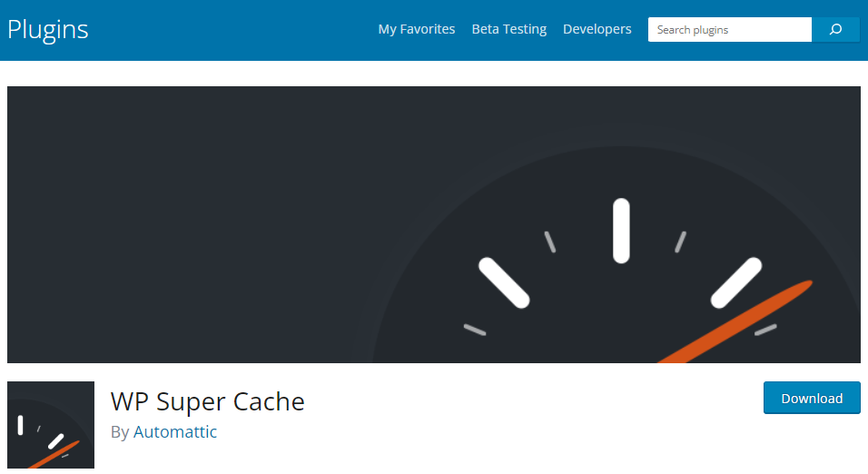Focus the Search plugins input field
This screenshot has width=868, height=474.
tap(730, 29)
